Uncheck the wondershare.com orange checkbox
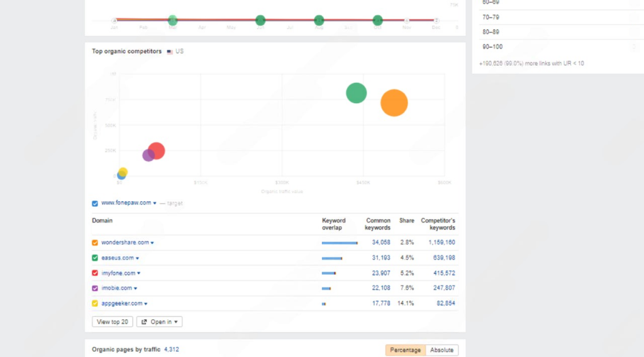 [x=95, y=243]
